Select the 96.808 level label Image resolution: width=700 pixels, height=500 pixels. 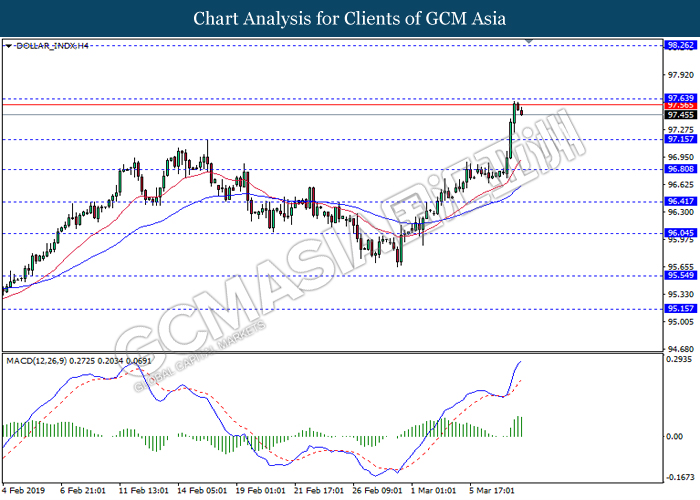pyautogui.click(x=681, y=169)
